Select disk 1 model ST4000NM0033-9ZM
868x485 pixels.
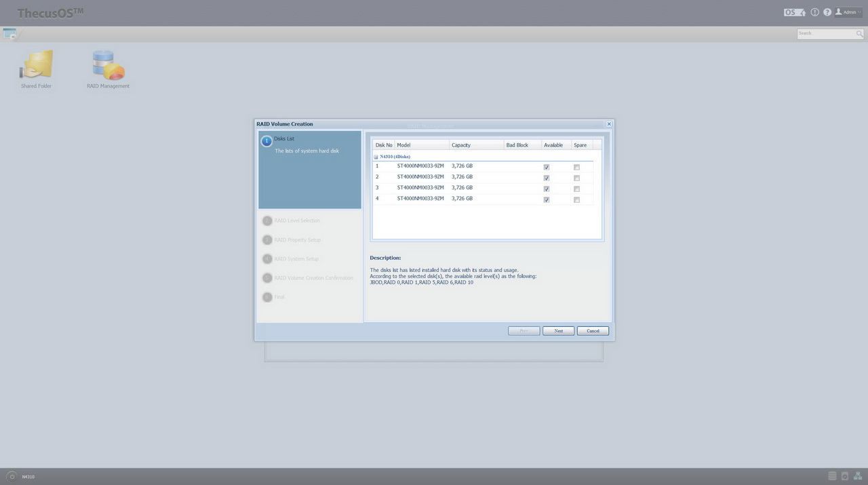coord(420,166)
